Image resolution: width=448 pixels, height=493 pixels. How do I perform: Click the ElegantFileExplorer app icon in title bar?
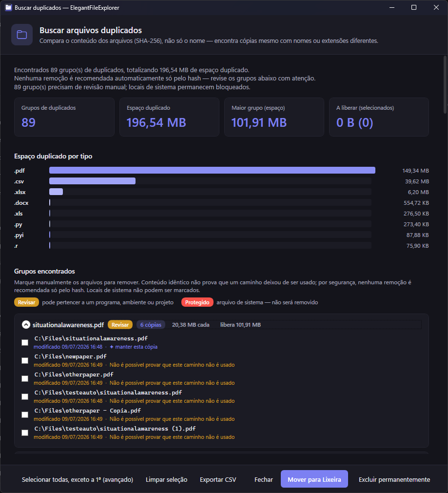[x=8, y=7]
